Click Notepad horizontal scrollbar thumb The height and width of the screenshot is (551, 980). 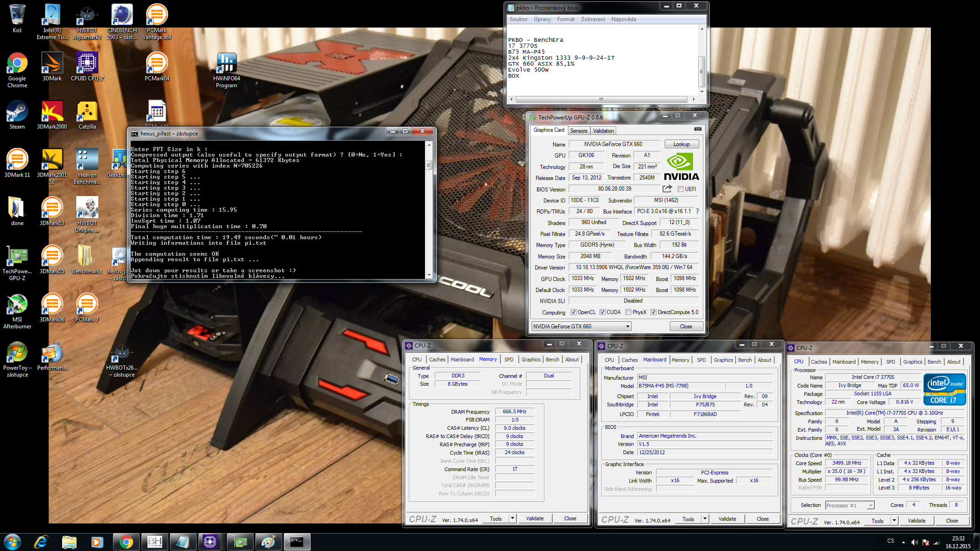pyautogui.click(x=601, y=99)
